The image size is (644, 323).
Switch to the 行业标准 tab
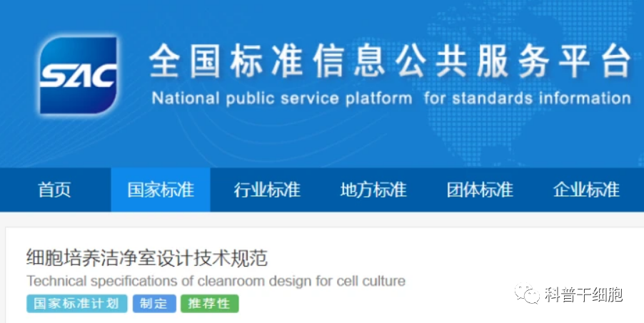tap(267, 190)
